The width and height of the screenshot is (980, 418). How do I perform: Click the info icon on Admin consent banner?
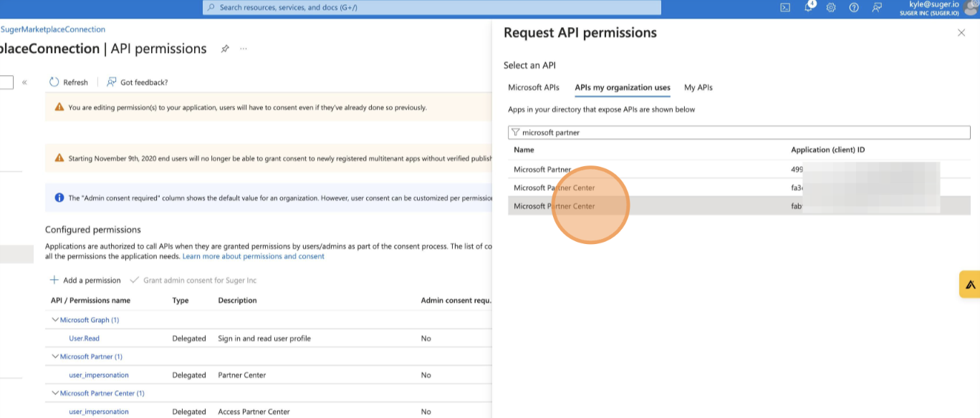tap(59, 198)
